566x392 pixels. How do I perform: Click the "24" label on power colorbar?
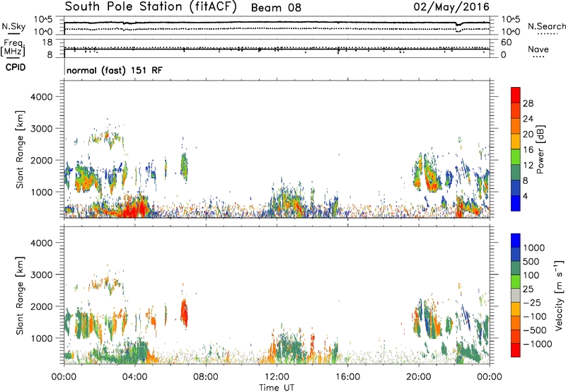[x=528, y=119]
